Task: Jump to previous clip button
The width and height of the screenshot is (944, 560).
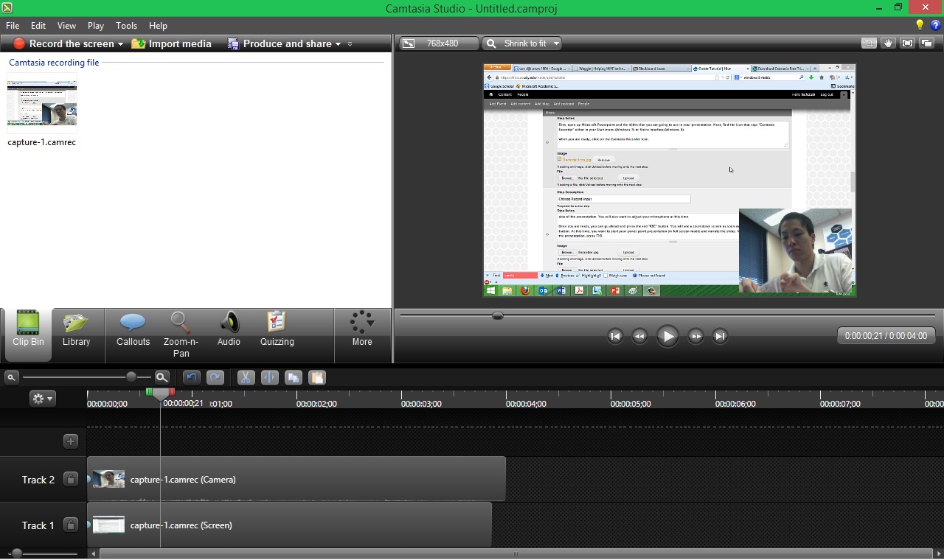Action: click(x=615, y=336)
